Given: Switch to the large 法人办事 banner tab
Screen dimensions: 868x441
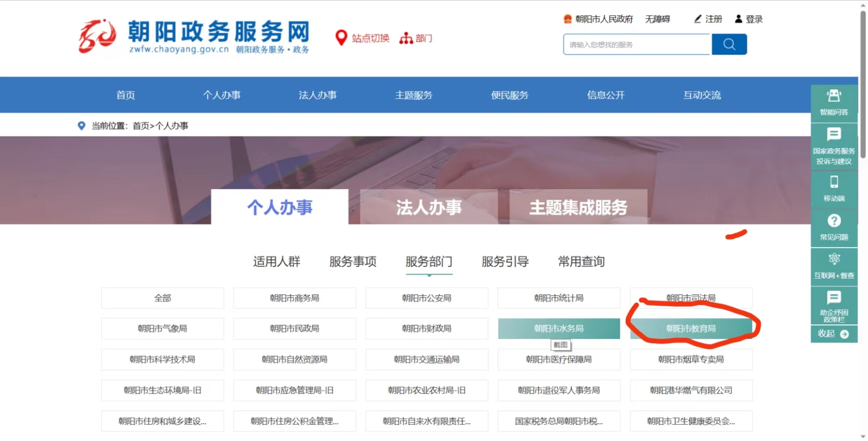Looking at the screenshot, I should point(429,207).
